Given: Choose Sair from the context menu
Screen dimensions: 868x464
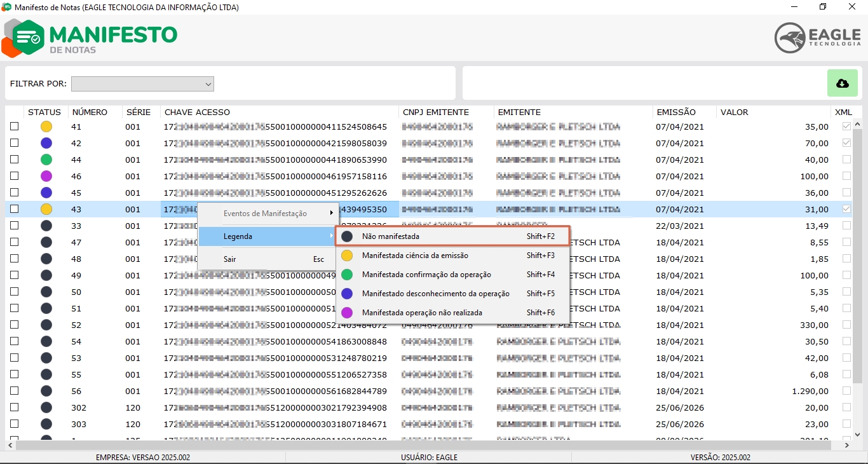Looking at the screenshot, I should tap(268, 259).
